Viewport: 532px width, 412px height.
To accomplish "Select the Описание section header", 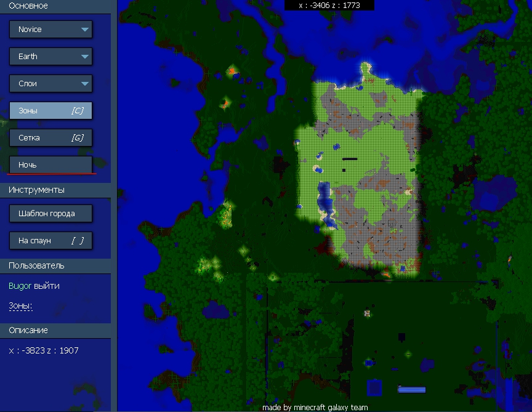I will (x=55, y=330).
